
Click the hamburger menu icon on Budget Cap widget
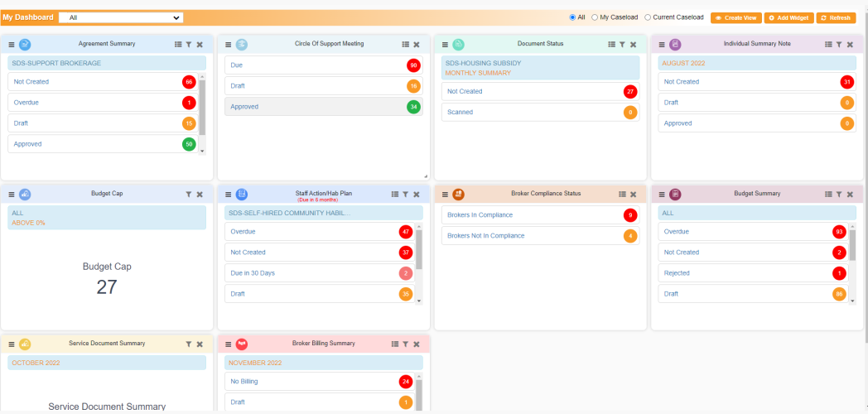[12, 195]
